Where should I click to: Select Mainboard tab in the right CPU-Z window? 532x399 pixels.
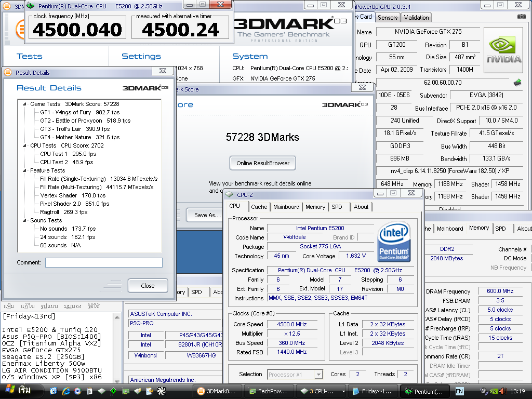[x=450, y=229]
